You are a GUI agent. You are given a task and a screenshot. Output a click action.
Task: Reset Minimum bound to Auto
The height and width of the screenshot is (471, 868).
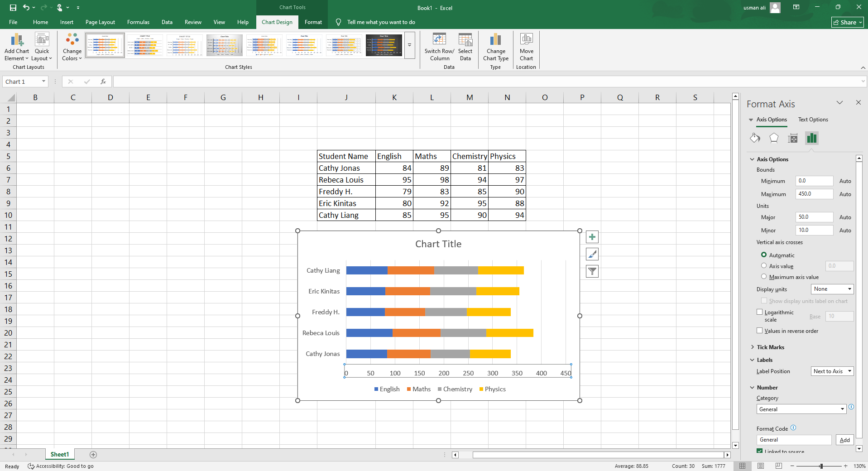pos(845,181)
